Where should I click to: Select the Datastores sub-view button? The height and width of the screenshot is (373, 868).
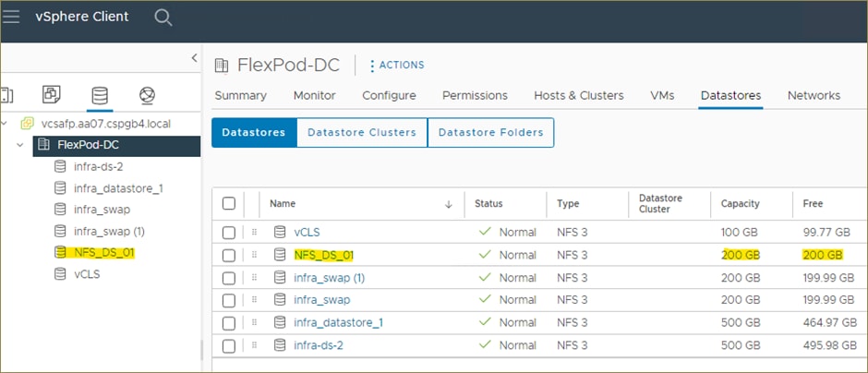[x=254, y=132]
